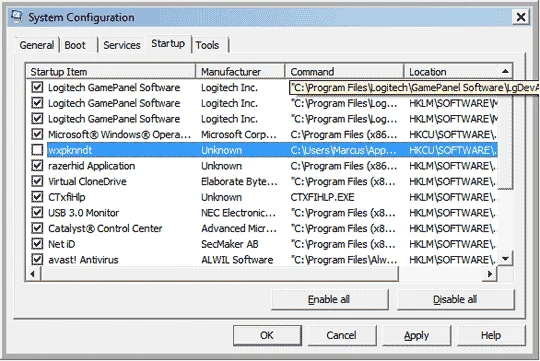This screenshot has width=540, height=361.
Task: Disable Virtual CloneDrive startup checkbox
Action: 37,181
